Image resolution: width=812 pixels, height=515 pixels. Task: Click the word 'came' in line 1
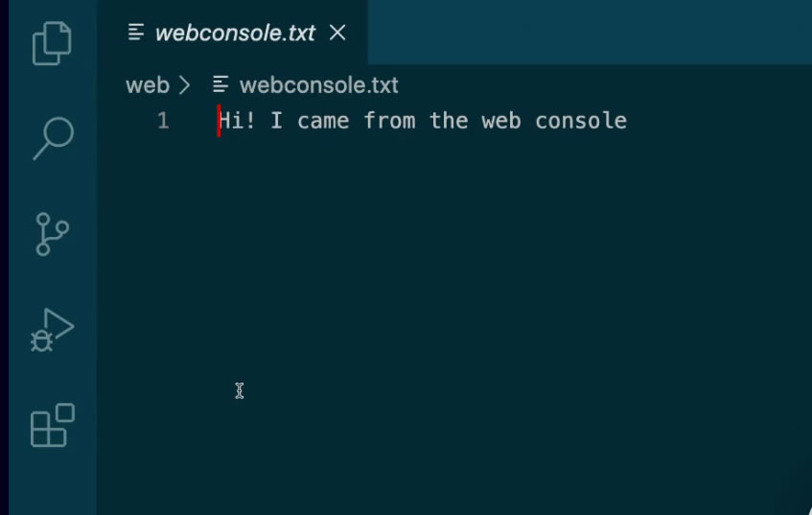click(323, 121)
